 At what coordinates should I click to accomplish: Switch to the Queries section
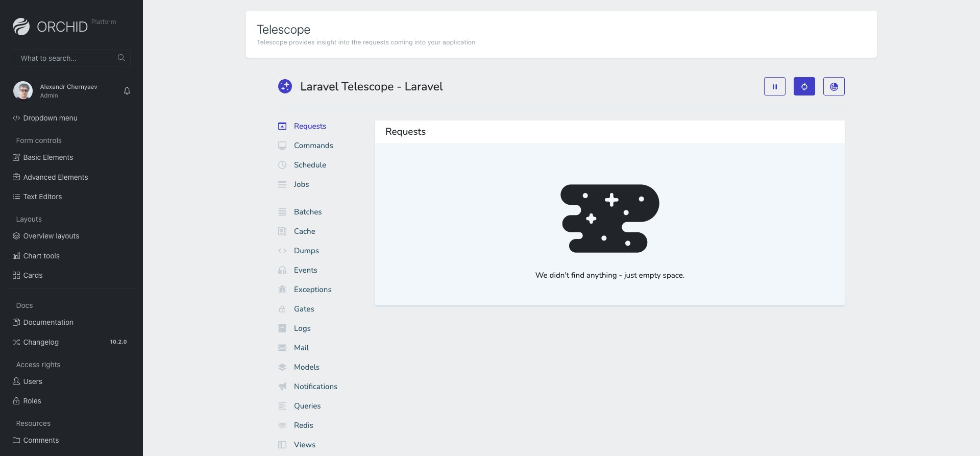point(307,406)
